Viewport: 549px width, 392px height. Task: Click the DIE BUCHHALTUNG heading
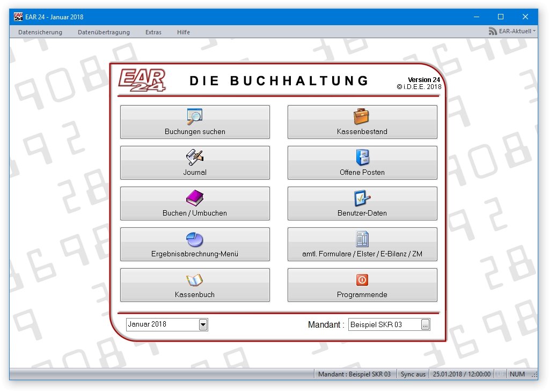pos(279,80)
